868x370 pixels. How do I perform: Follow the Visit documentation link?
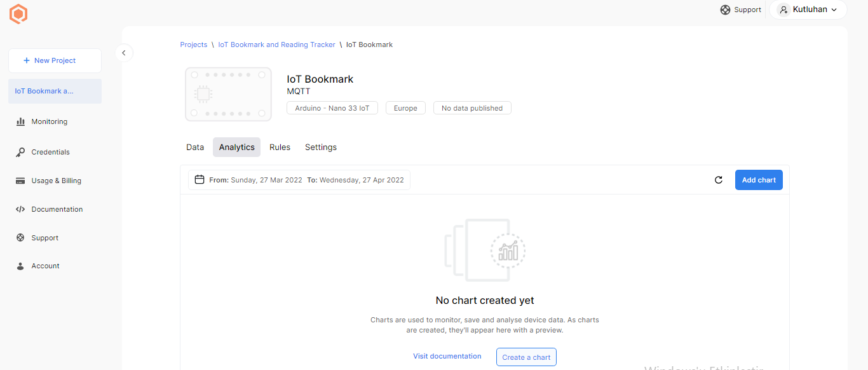tap(447, 356)
